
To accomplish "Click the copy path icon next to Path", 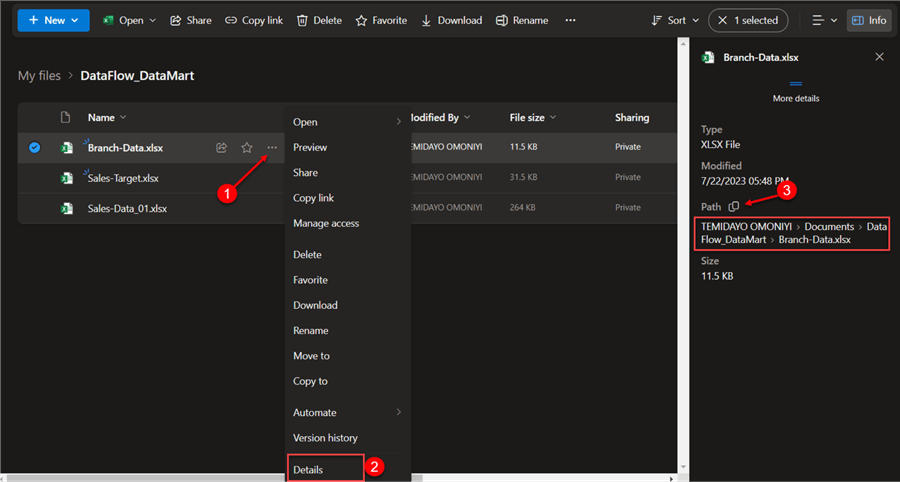I will (x=734, y=206).
